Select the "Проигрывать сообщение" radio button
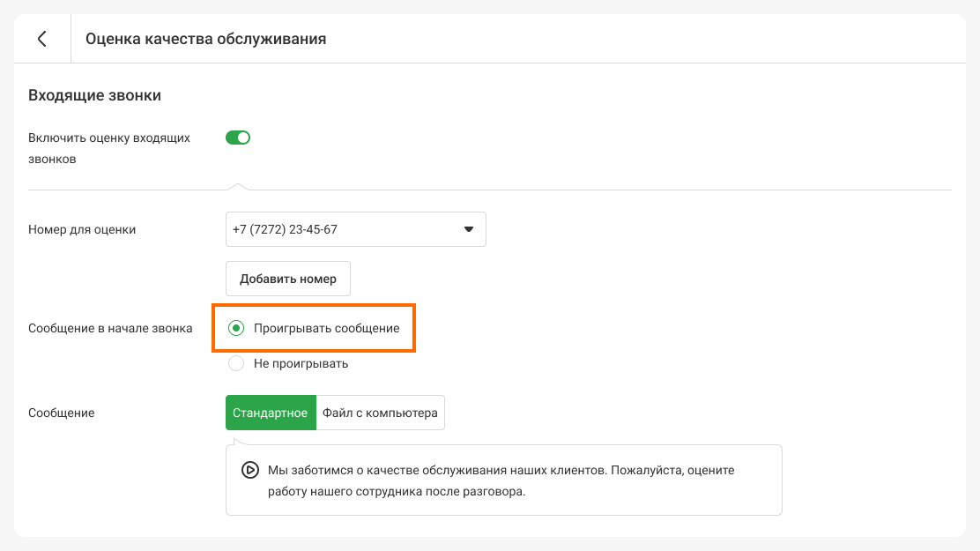 (x=236, y=328)
